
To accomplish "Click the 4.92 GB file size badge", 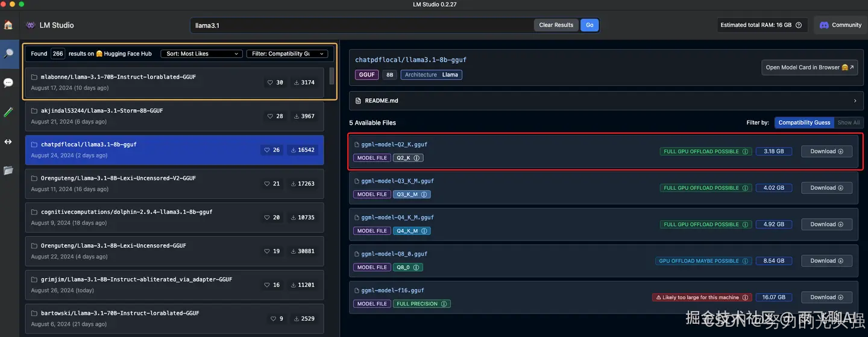I will [774, 224].
